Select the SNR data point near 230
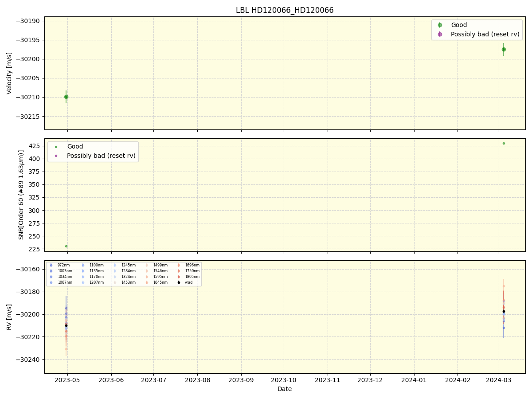532x399 pixels. coord(66,246)
